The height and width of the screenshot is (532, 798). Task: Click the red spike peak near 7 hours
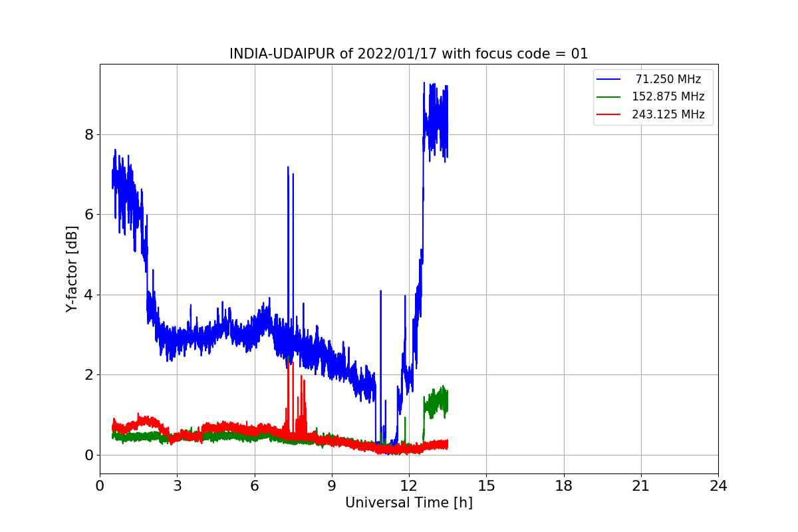click(x=288, y=362)
